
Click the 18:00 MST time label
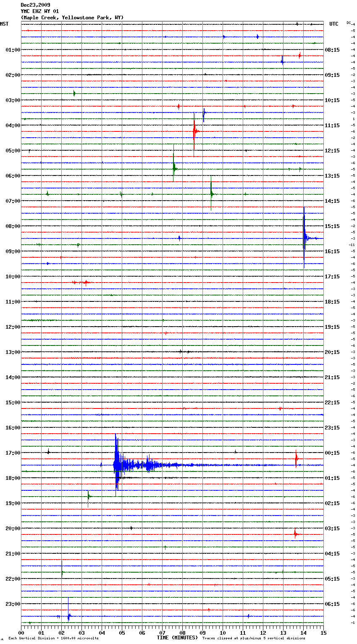click(13, 478)
